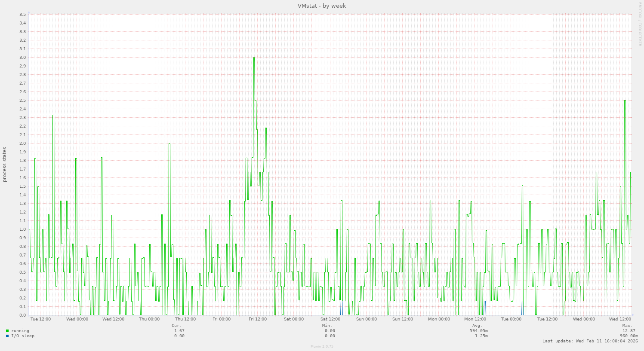Click the 'Last update' timestamp text

coord(590,341)
